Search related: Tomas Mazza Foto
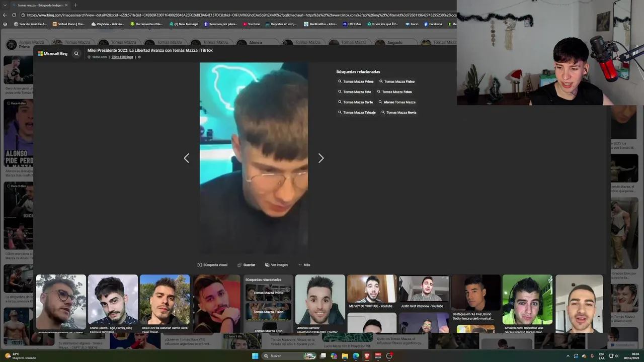Viewport: 644px width, 362px height. (x=355, y=92)
